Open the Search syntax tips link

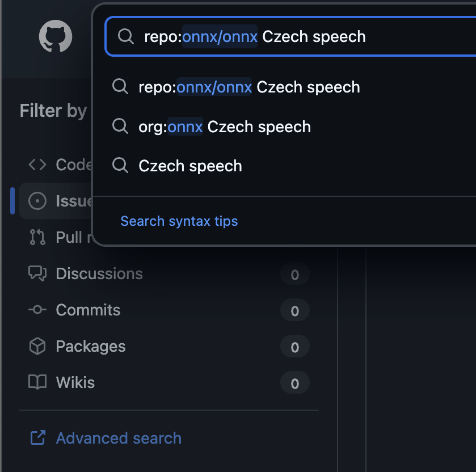point(179,221)
